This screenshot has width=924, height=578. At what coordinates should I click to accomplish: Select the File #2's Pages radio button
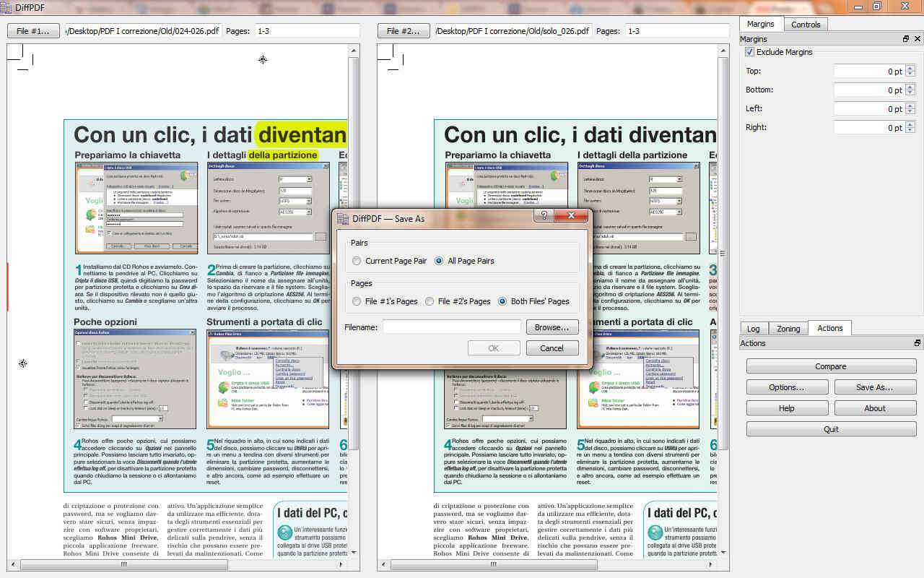tap(430, 301)
